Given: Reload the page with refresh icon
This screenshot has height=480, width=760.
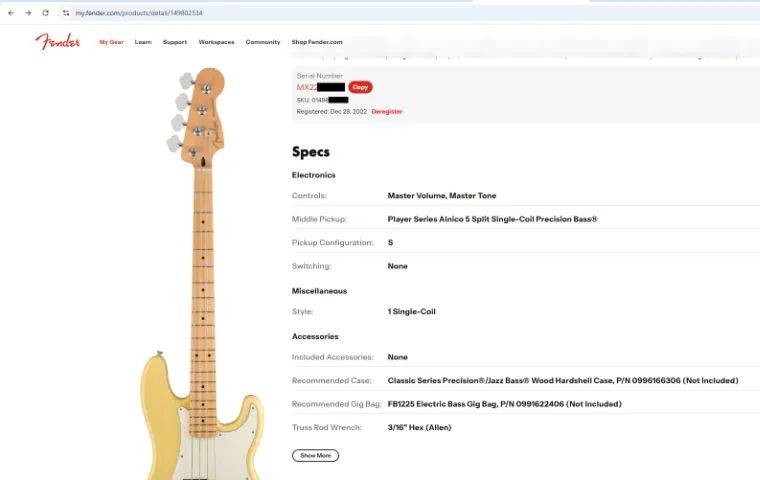Looking at the screenshot, I should tap(46, 13).
